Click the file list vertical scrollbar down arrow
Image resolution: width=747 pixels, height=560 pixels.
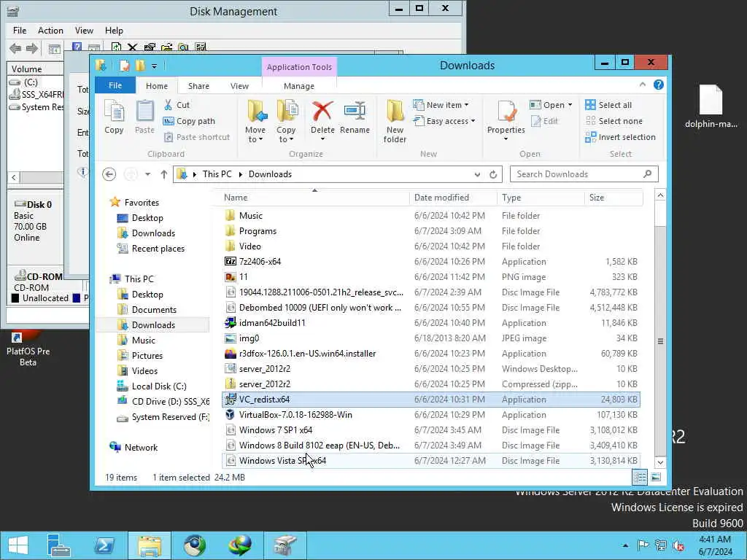pos(660,462)
